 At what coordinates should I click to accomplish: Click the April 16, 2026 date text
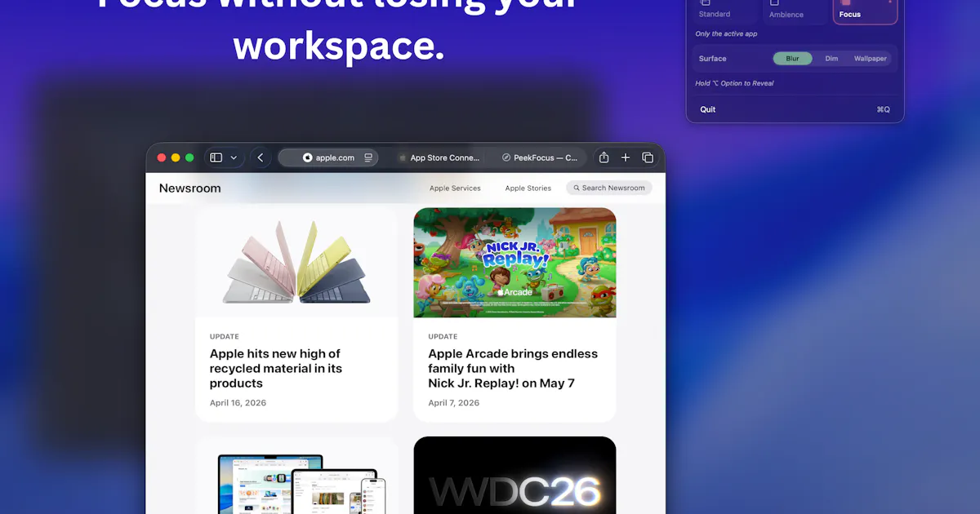click(x=238, y=403)
